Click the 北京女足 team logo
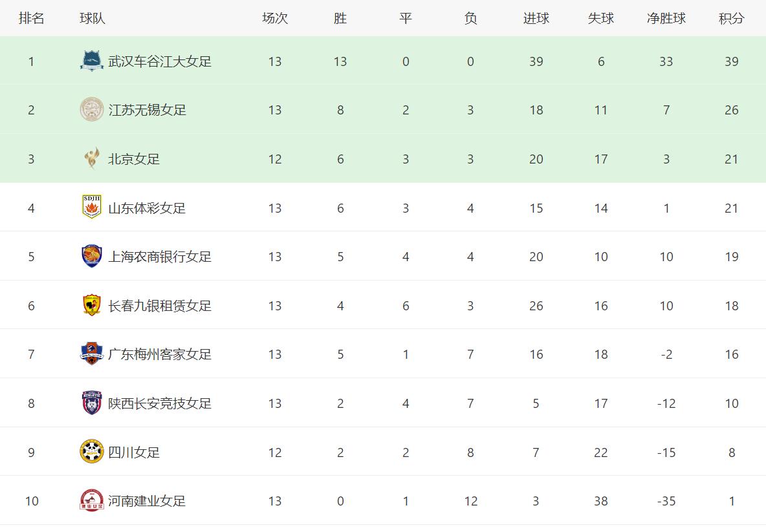 (92, 158)
